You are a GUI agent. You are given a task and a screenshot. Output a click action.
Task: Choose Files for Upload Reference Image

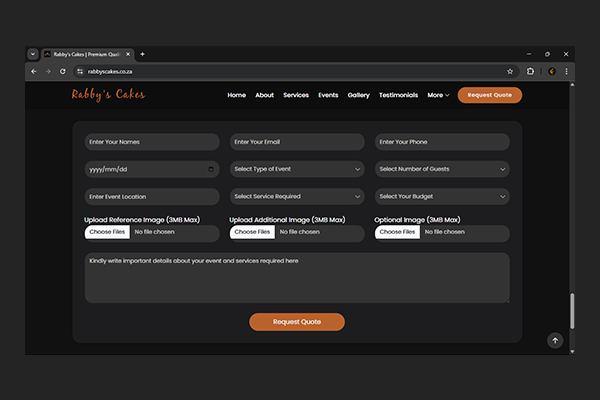coord(107,232)
